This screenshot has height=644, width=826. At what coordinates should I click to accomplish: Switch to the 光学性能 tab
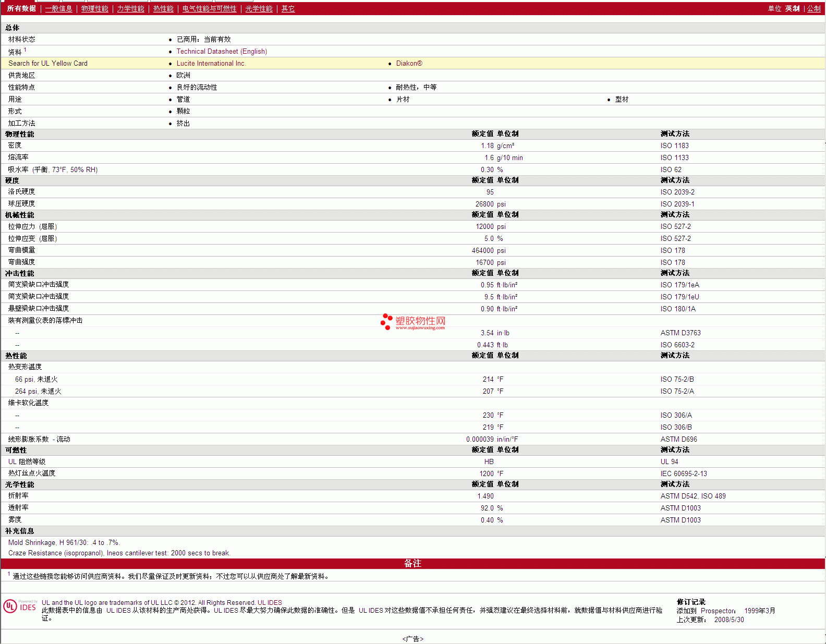click(x=259, y=9)
